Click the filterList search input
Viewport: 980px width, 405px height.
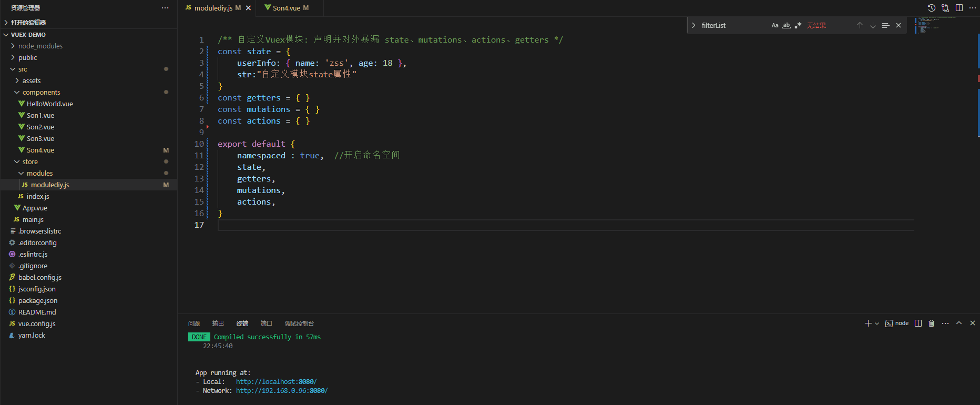733,25
